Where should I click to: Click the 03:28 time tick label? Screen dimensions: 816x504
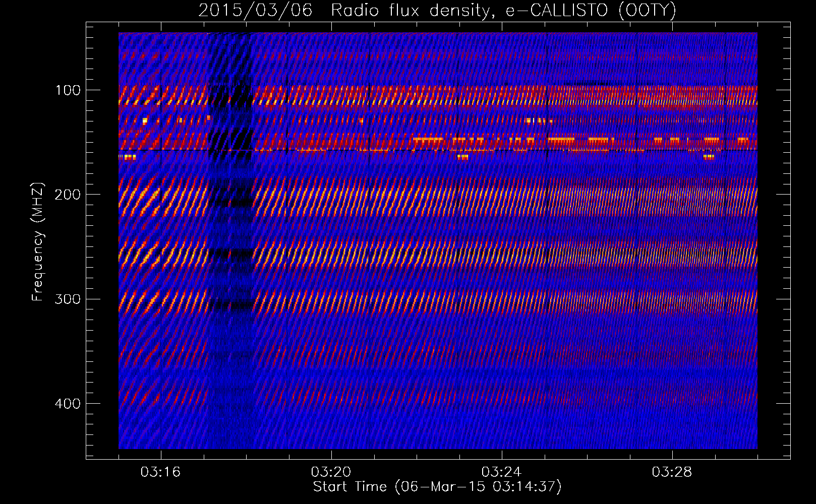click(x=672, y=472)
